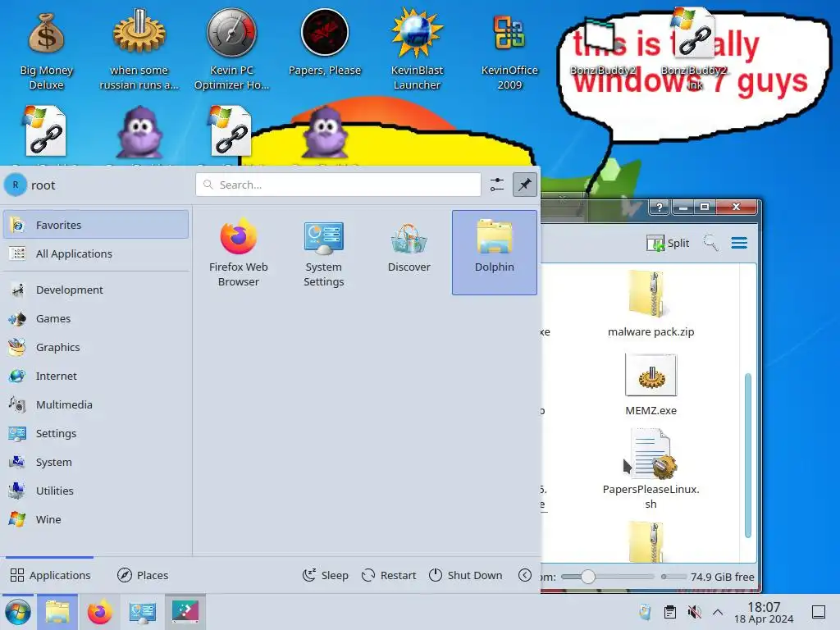Open KevinOffice 2009 desktop icon
This screenshot has width=840, height=630.
[509, 50]
